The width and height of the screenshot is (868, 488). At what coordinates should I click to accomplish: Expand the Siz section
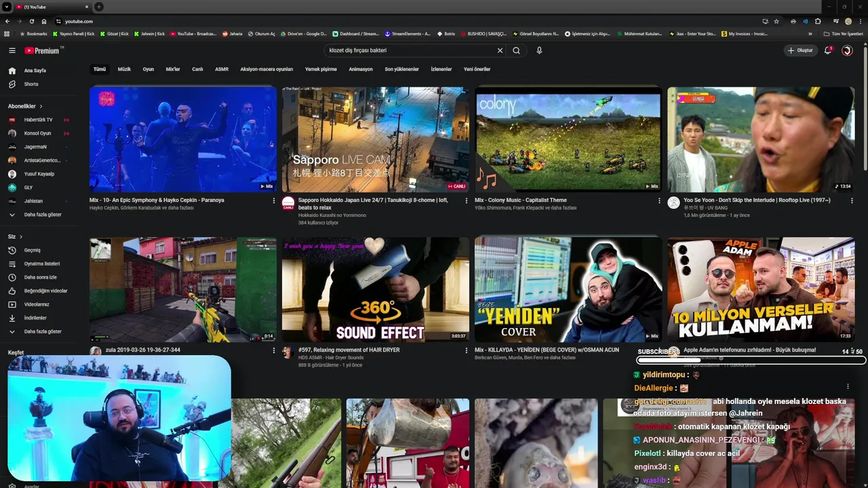tap(15, 237)
